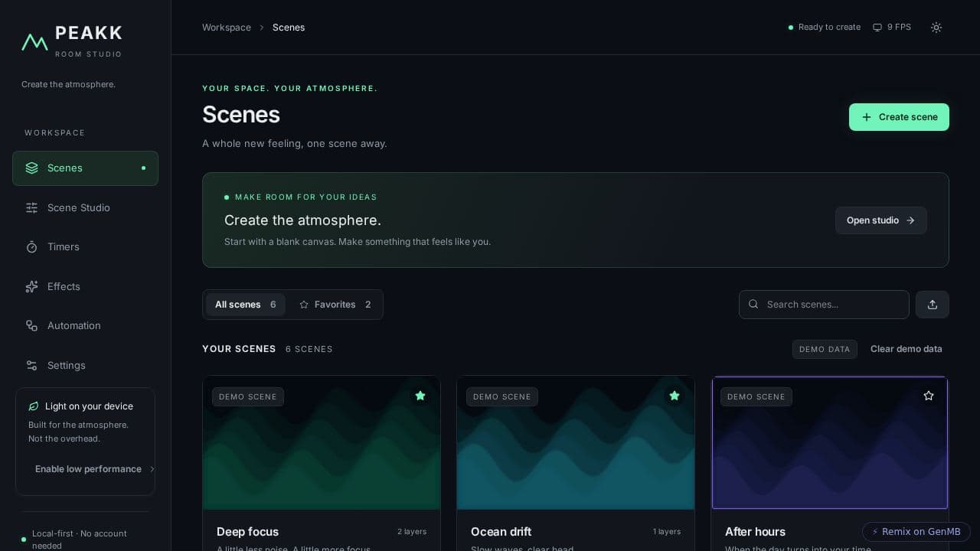Go to Effects section
The image size is (980, 551).
tap(85, 286)
